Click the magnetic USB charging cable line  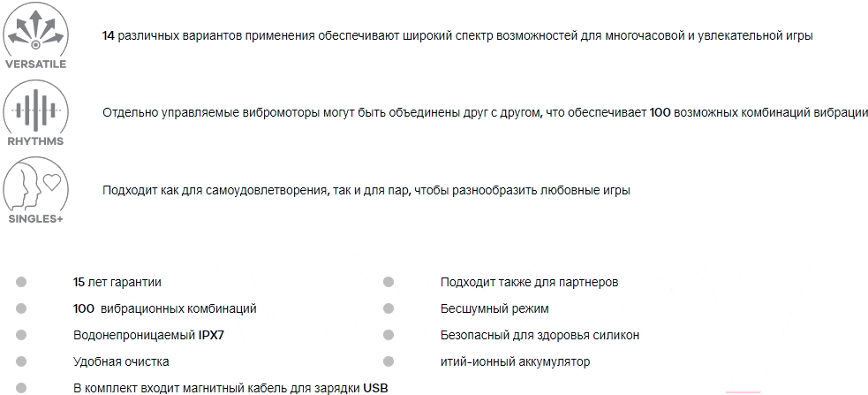click(x=230, y=388)
